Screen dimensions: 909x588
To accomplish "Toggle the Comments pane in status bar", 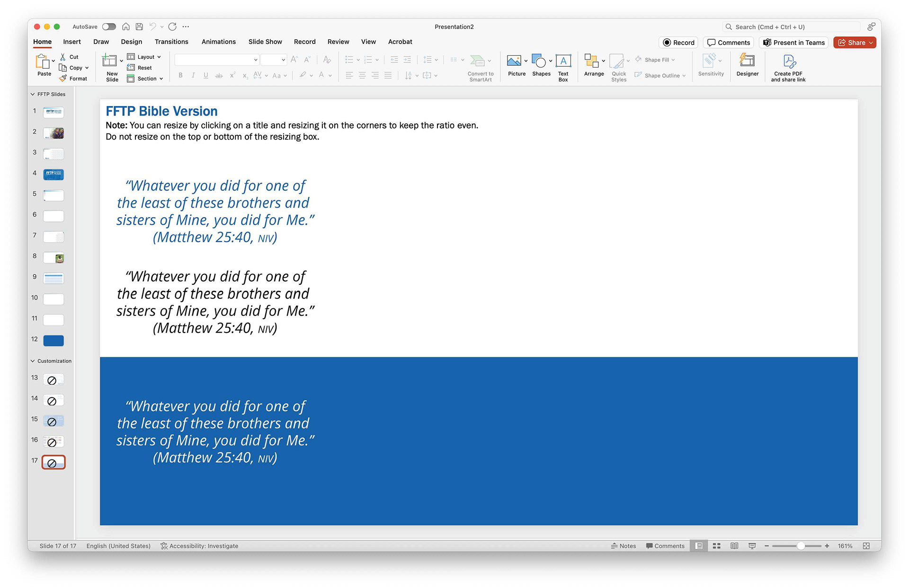I will click(665, 546).
